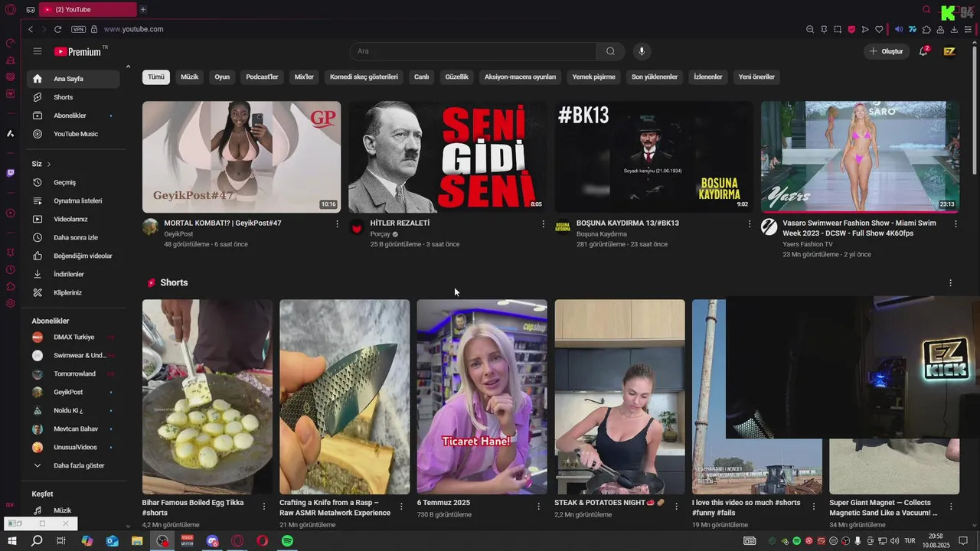
Task: Open File Explorer from the taskbar
Action: point(137,540)
